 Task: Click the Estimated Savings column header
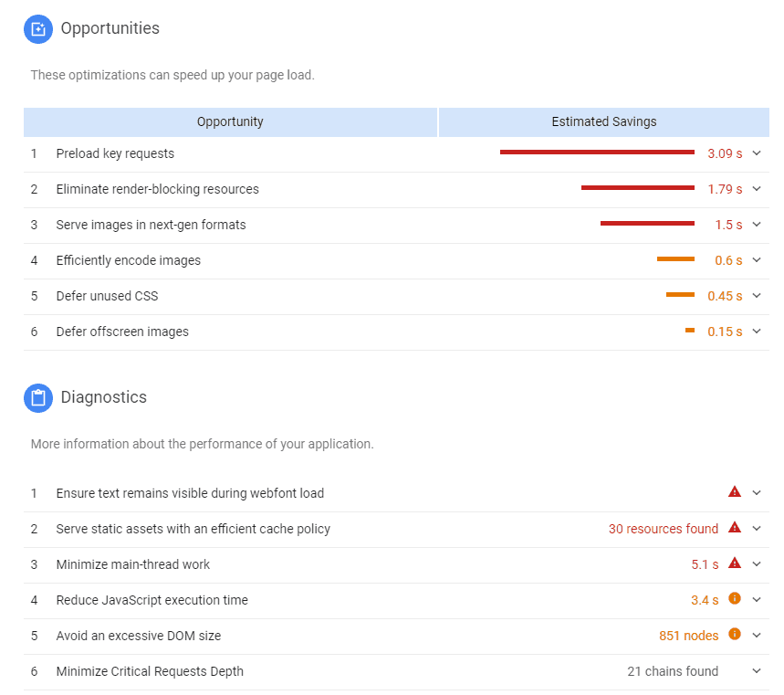pos(603,121)
